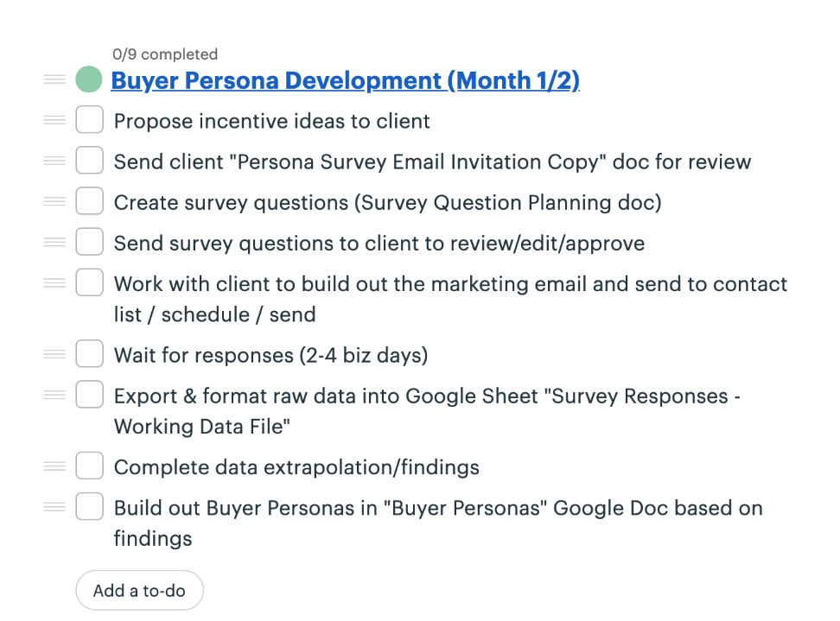Viewport: 840px width, 621px height.
Task: Tick the checkbox for the marketing email task
Action: tap(89, 282)
